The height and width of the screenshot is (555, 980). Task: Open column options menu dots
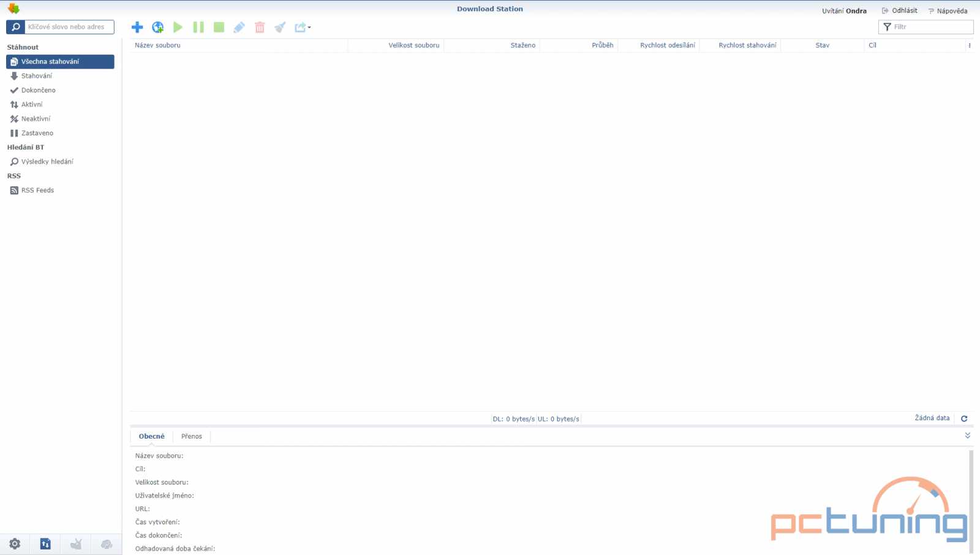970,45
